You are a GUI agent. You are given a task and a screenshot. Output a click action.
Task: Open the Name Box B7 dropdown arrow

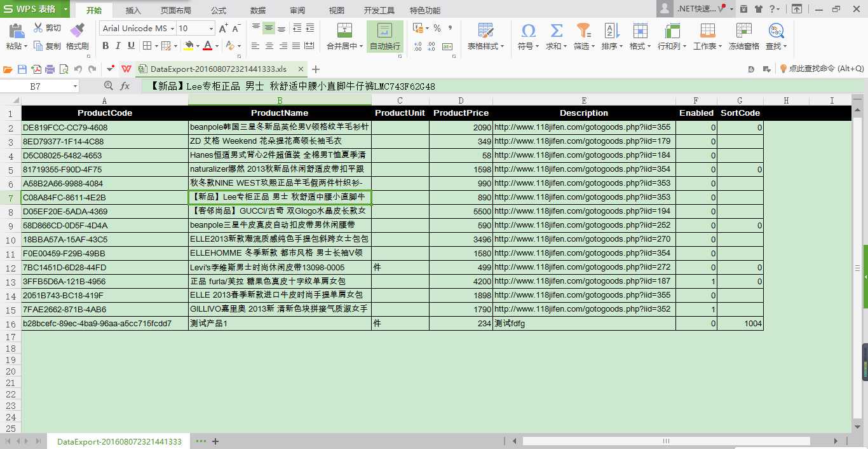tap(75, 86)
